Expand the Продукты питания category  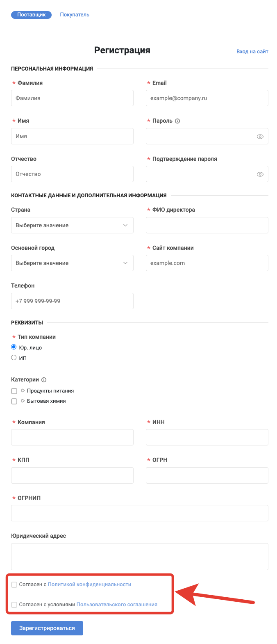(x=23, y=391)
